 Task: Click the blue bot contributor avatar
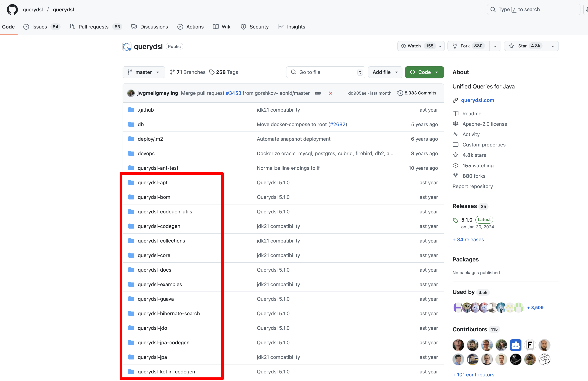515,345
